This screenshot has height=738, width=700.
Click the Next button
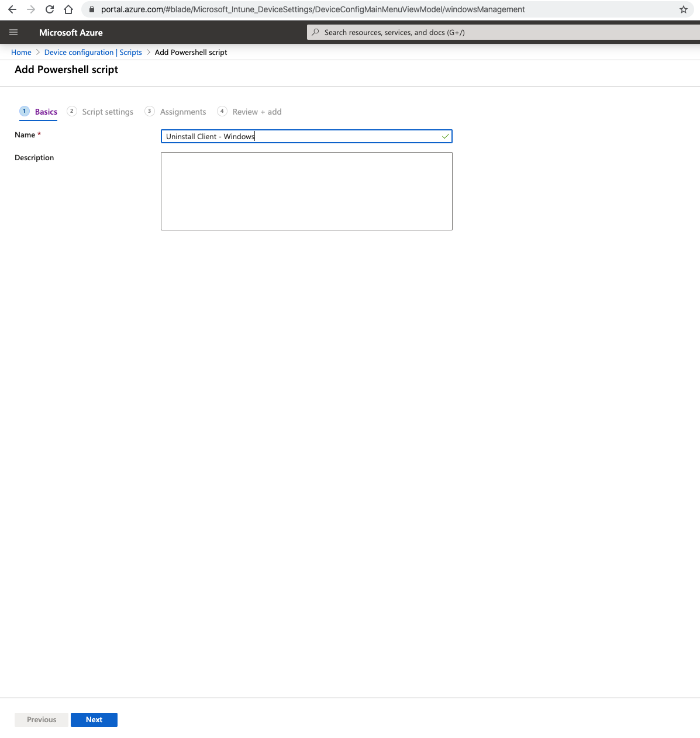94,720
